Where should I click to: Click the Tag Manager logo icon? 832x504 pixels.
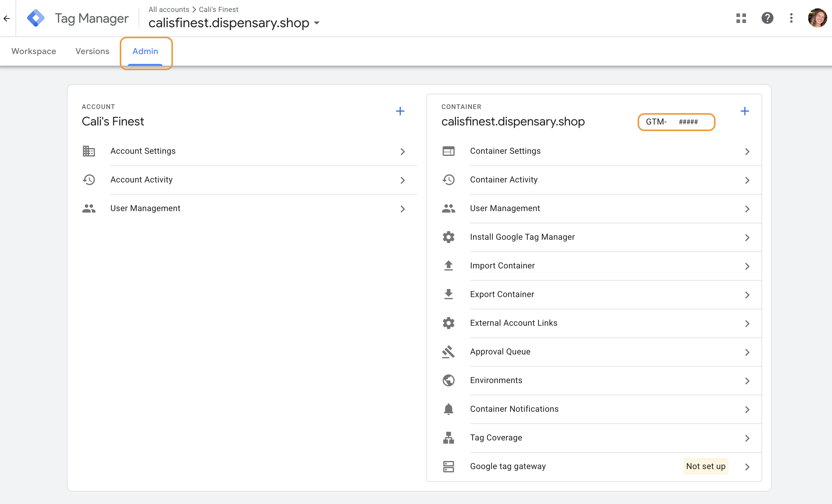pyautogui.click(x=36, y=18)
